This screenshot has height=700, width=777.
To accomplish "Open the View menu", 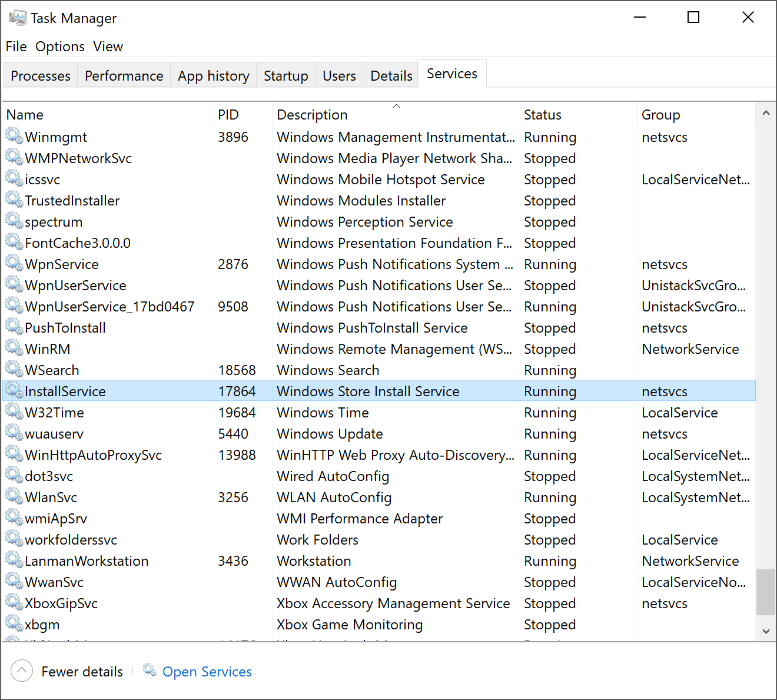I will point(108,47).
